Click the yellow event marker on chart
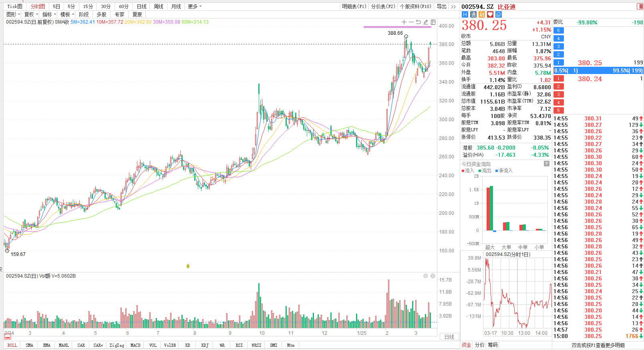Image resolution: width=644 pixels, height=350 pixels. 188,266
